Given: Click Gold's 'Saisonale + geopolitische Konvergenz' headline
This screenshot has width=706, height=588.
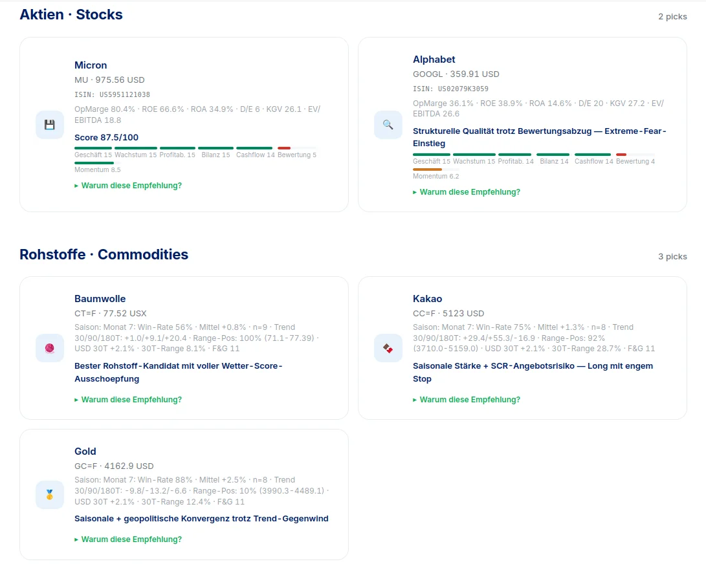Looking at the screenshot, I should click(201, 519).
